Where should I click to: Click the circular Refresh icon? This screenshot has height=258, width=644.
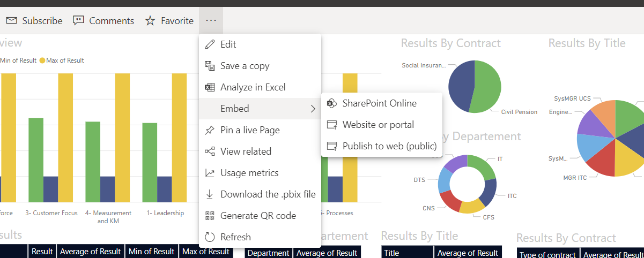point(210,237)
